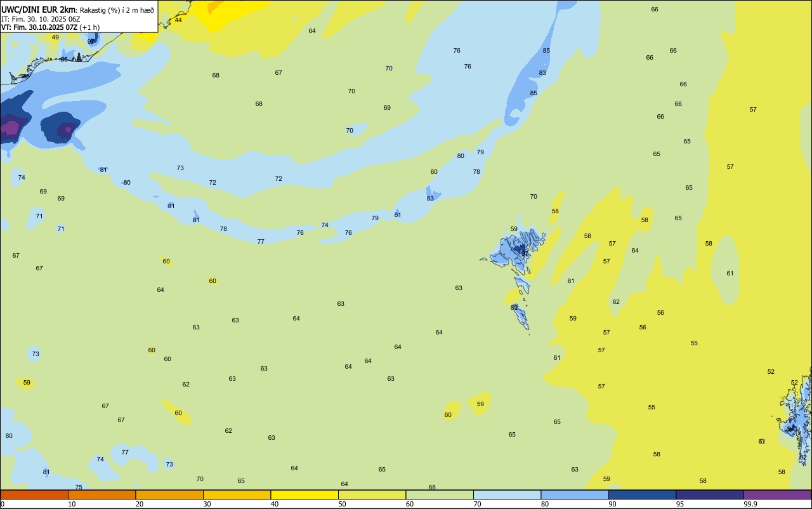Image resolution: width=812 pixels, height=509 pixels.
Task: Click the 70–80 pale blue legend swatch
Action: (x=507, y=494)
